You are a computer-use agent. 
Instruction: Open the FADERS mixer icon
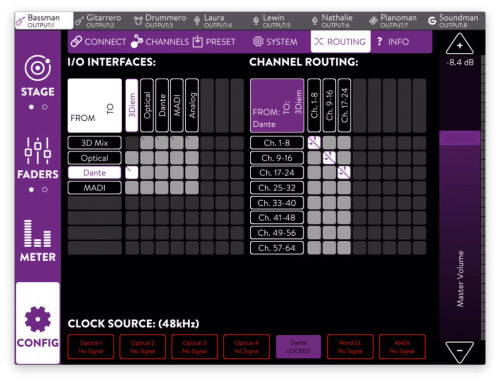tap(38, 151)
